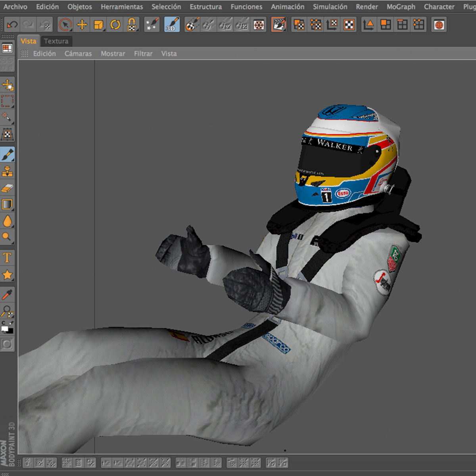Open the MoGraph menu

(x=401, y=7)
